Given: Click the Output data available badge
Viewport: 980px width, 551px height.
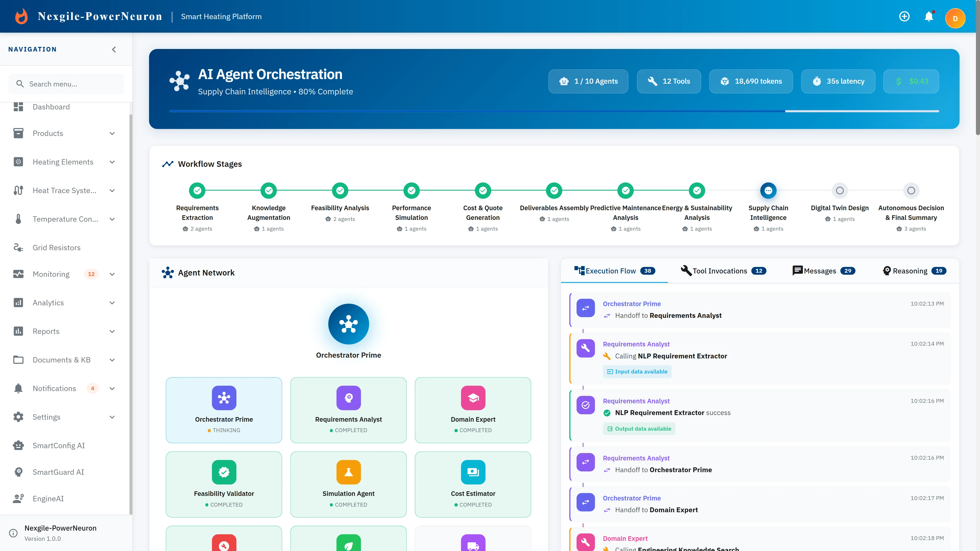Looking at the screenshot, I should click(x=639, y=429).
